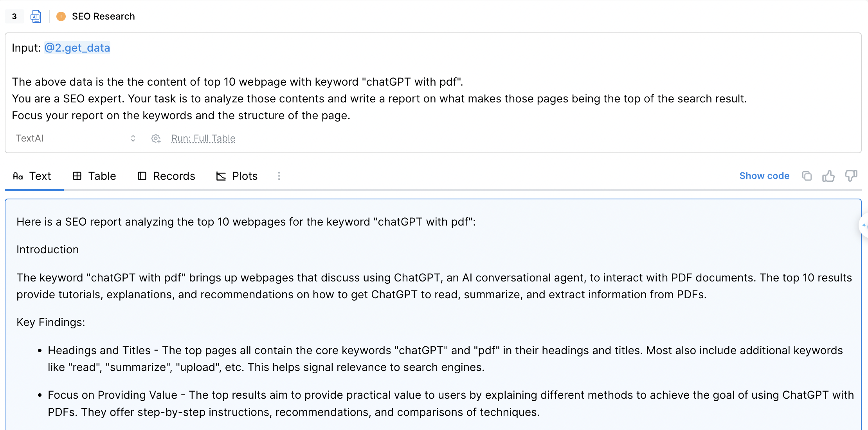This screenshot has height=430, width=868.
Task: Give the response a thumbs up
Action: point(828,176)
